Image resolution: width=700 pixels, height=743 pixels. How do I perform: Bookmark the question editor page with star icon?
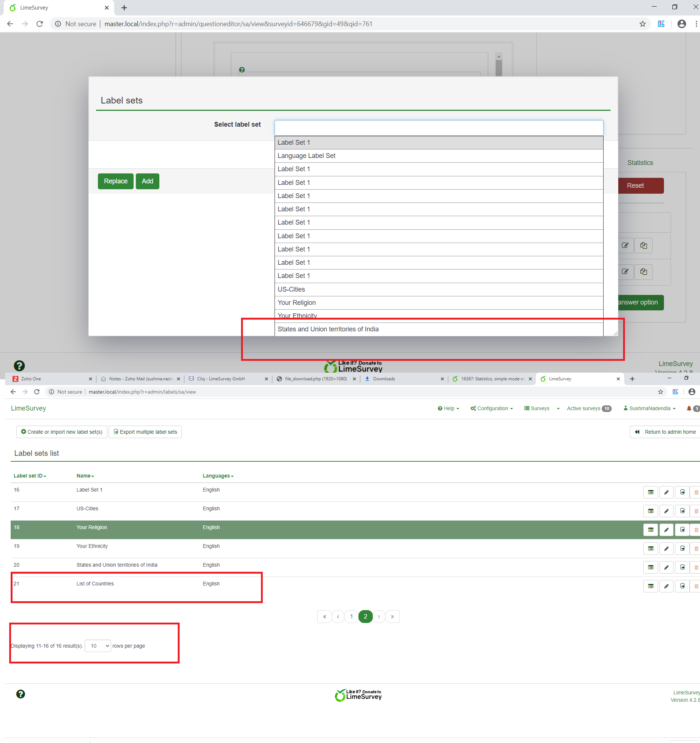pyautogui.click(x=643, y=24)
